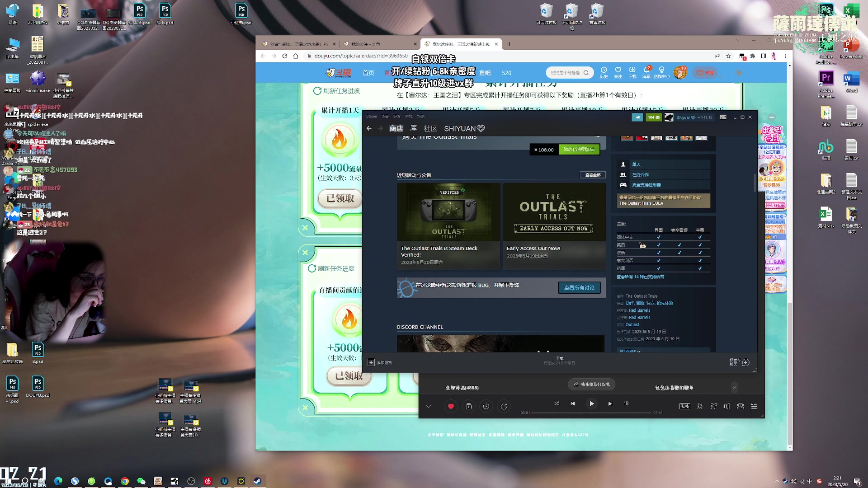Open the SHIYUAN profile tab in Steam
The width and height of the screenshot is (868, 488).
click(464, 129)
